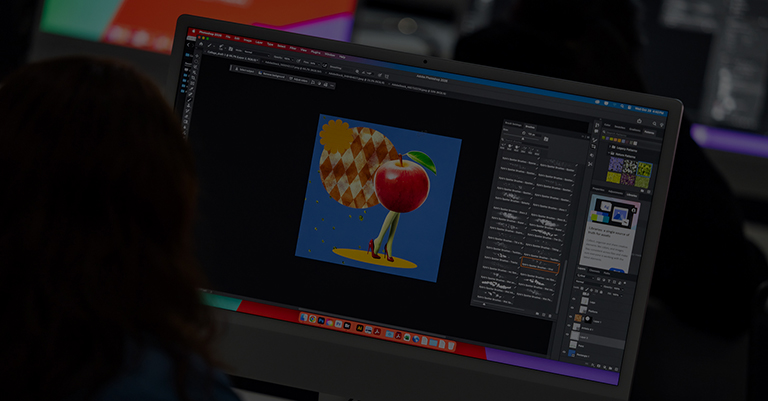The height and width of the screenshot is (401, 768).
Task: Switch to the Brush Settings tab
Action: click(x=513, y=124)
